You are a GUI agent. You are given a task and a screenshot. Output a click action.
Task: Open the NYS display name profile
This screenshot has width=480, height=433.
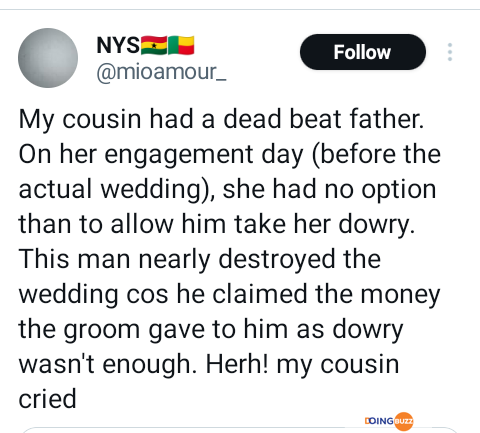(x=118, y=45)
